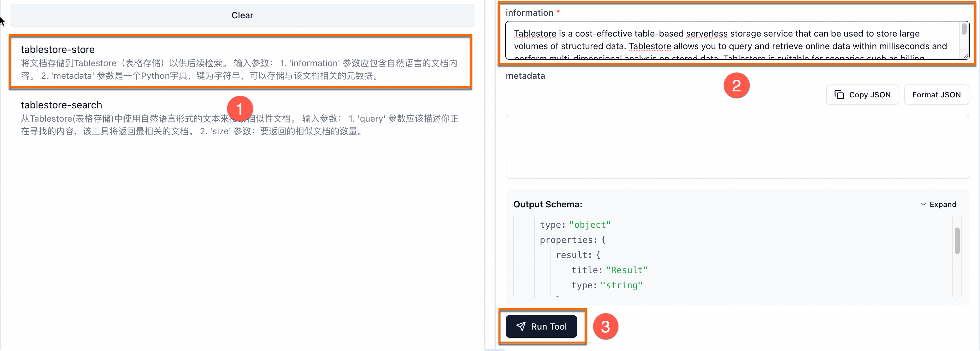Click the "result: {" schema line
This screenshot has height=351, width=980.
pos(578,255)
